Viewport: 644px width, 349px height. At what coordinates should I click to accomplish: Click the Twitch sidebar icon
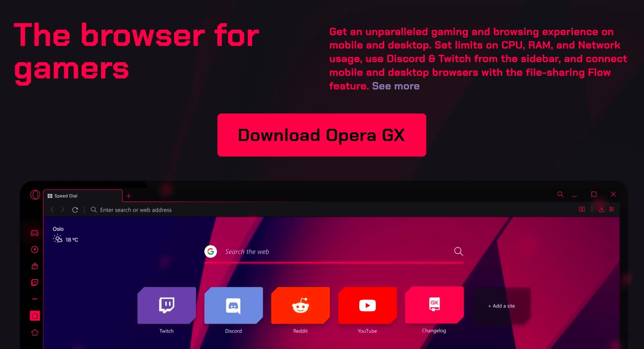pos(34,283)
